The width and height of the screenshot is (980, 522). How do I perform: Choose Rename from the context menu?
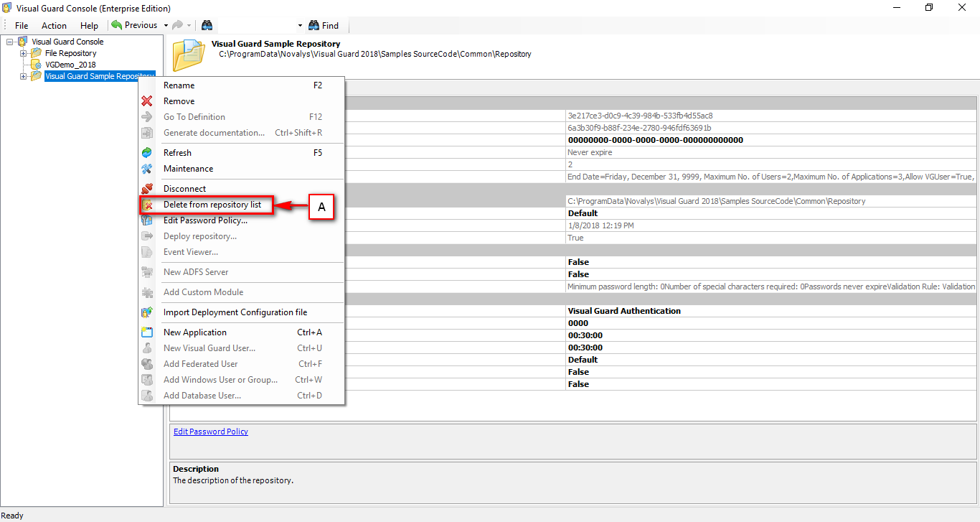click(242, 85)
